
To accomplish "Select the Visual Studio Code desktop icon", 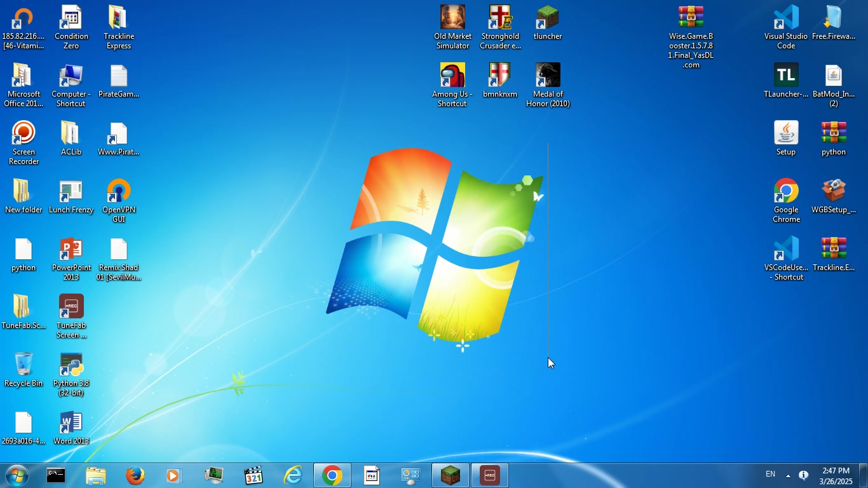I will (x=787, y=28).
